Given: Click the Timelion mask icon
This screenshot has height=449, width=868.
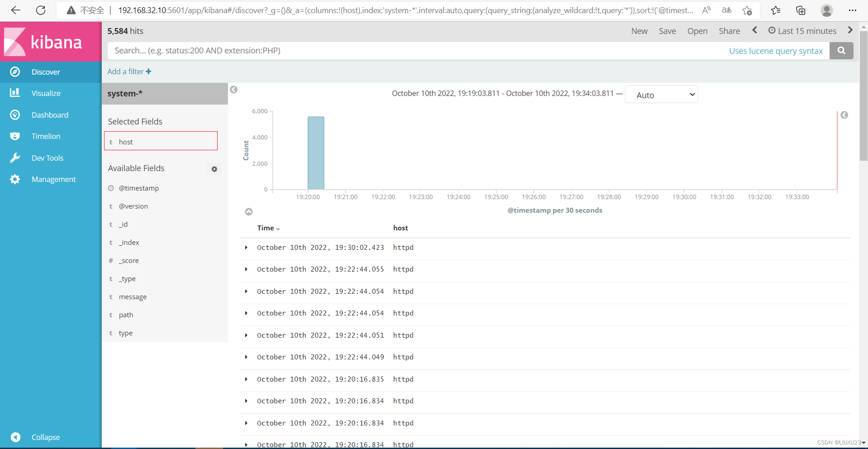Looking at the screenshot, I should click(15, 136).
